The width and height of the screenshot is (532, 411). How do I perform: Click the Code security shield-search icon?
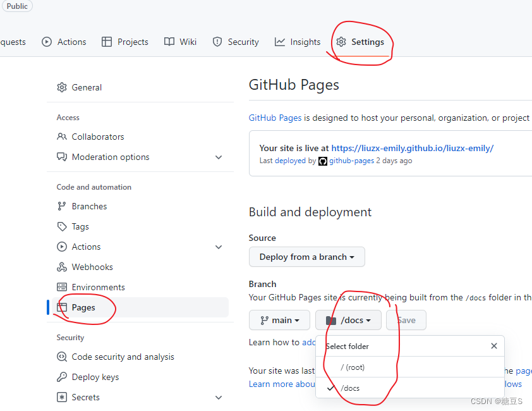click(x=62, y=357)
